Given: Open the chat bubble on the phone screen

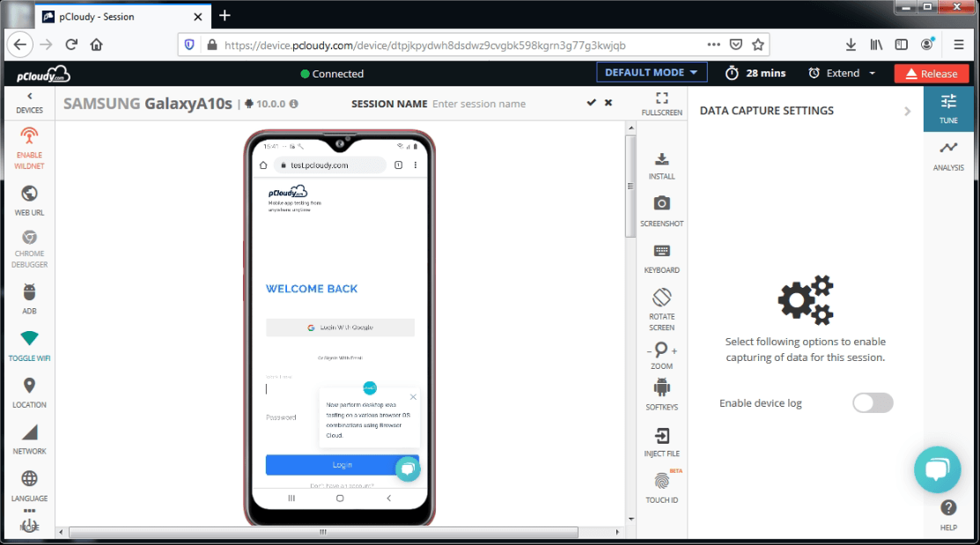Looking at the screenshot, I should pyautogui.click(x=408, y=468).
